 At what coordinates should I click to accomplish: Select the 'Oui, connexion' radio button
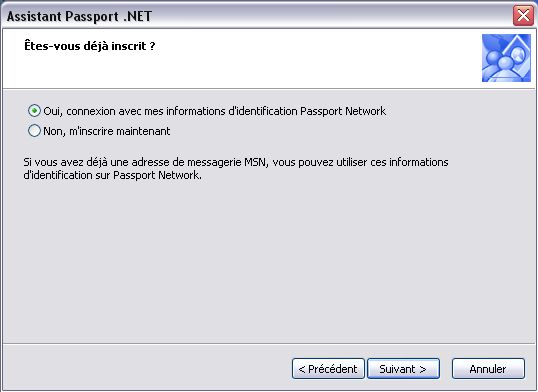click(x=34, y=111)
